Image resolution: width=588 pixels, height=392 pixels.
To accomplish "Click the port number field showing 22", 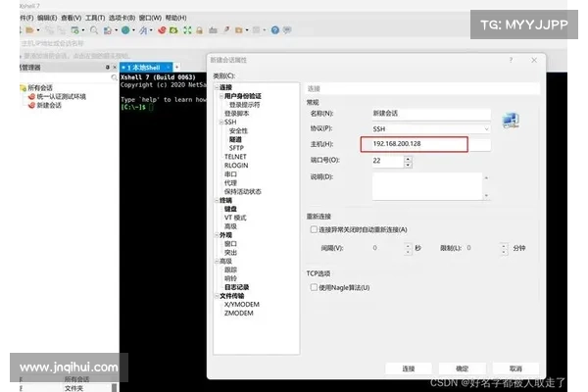I will pyautogui.click(x=388, y=161).
